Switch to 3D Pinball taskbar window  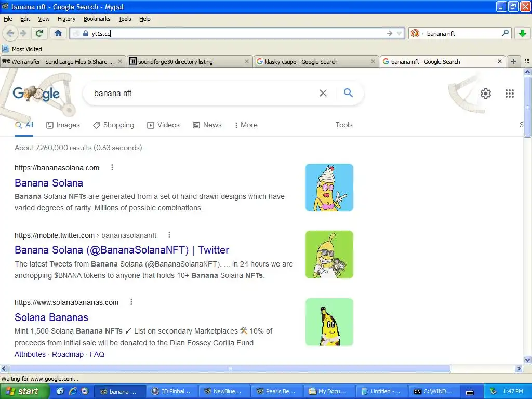pos(171,391)
